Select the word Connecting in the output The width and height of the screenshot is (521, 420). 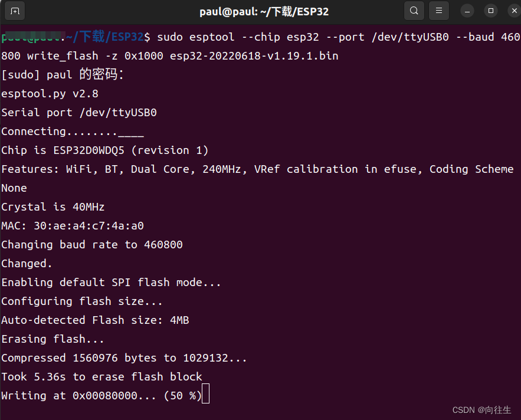pyautogui.click(x=34, y=131)
